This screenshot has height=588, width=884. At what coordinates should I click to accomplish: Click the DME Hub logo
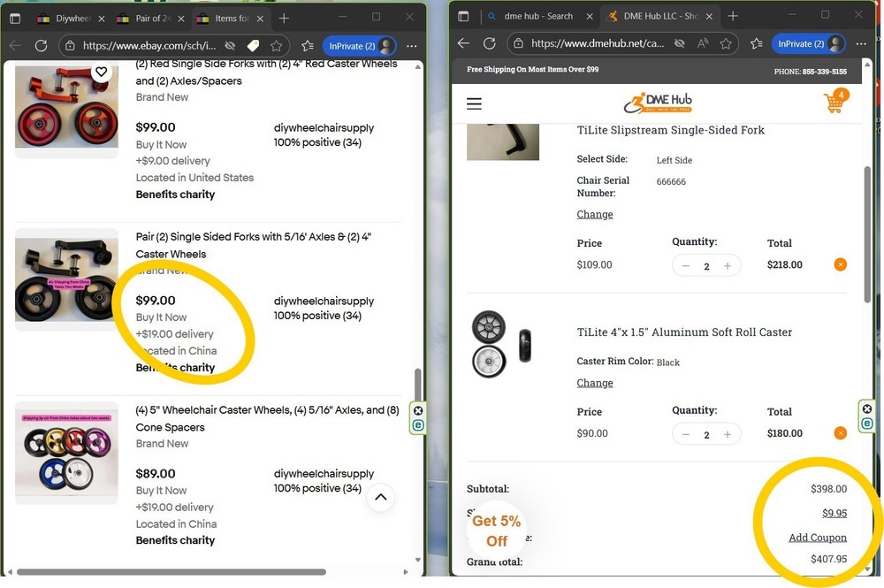pos(658,103)
